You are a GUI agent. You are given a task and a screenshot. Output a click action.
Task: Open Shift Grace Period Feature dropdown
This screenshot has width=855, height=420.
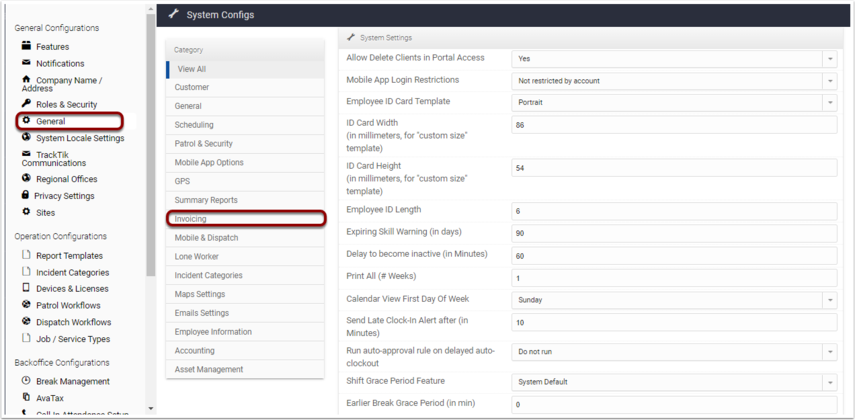(674, 382)
